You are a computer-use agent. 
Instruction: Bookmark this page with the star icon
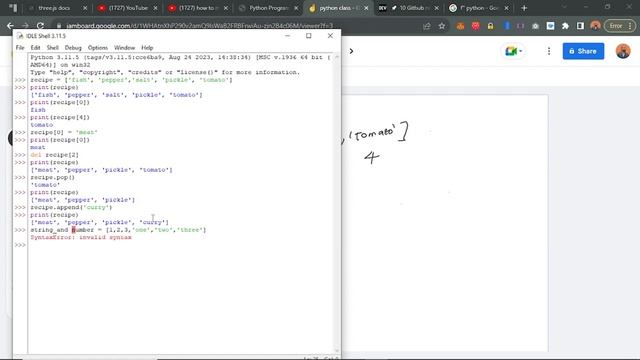click(x=442, y=26)
